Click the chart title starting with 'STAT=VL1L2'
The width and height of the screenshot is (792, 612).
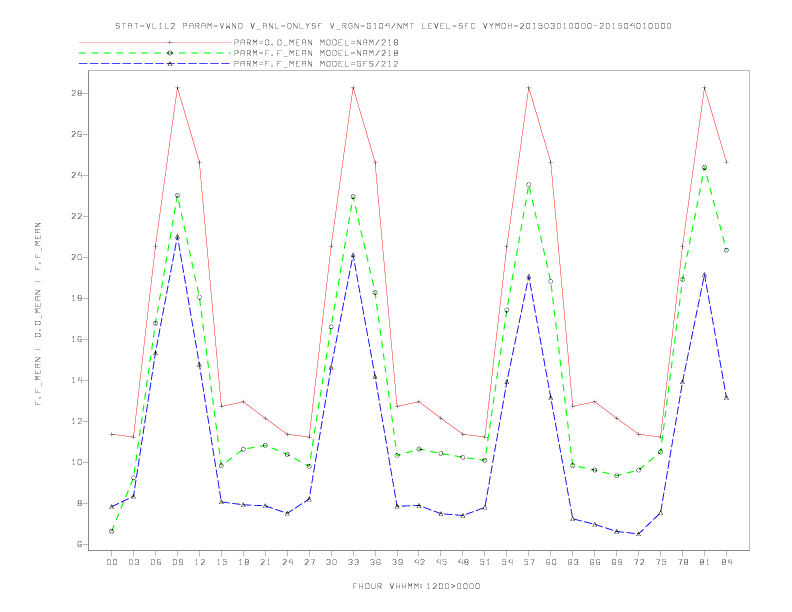coord(393,26)
